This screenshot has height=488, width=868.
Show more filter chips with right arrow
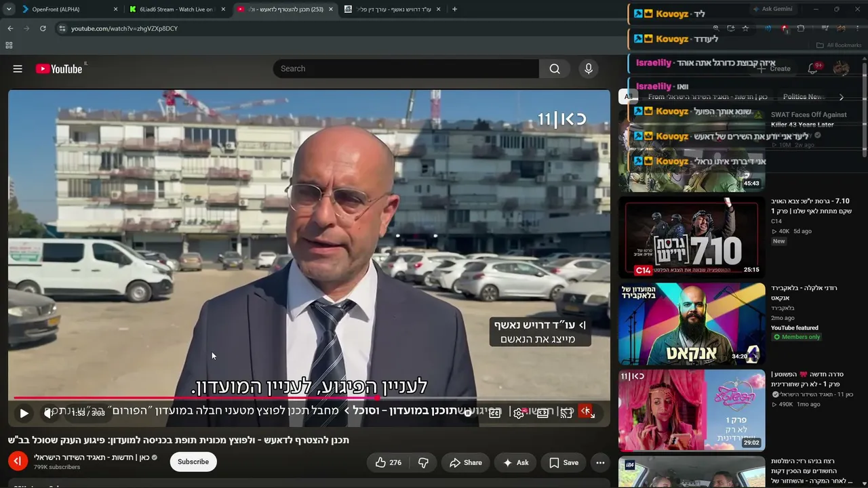(x=842, y=97)
